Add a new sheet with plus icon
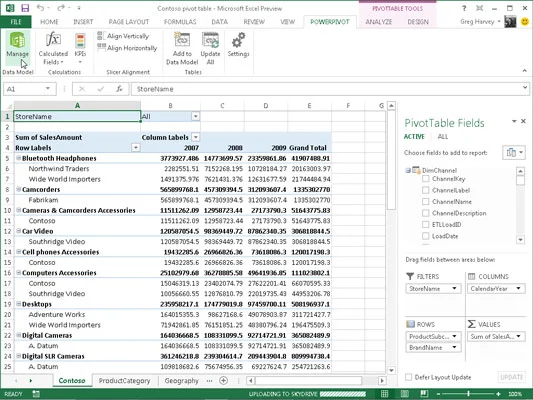The width and height of the screenshot is (533, 400). pos(223,381)
